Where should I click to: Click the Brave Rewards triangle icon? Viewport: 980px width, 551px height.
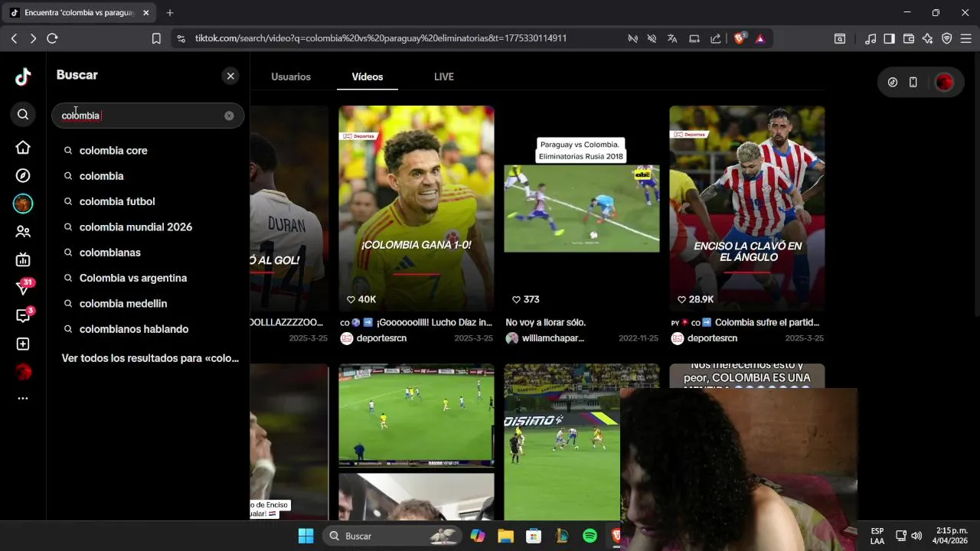tap(760, 38)
